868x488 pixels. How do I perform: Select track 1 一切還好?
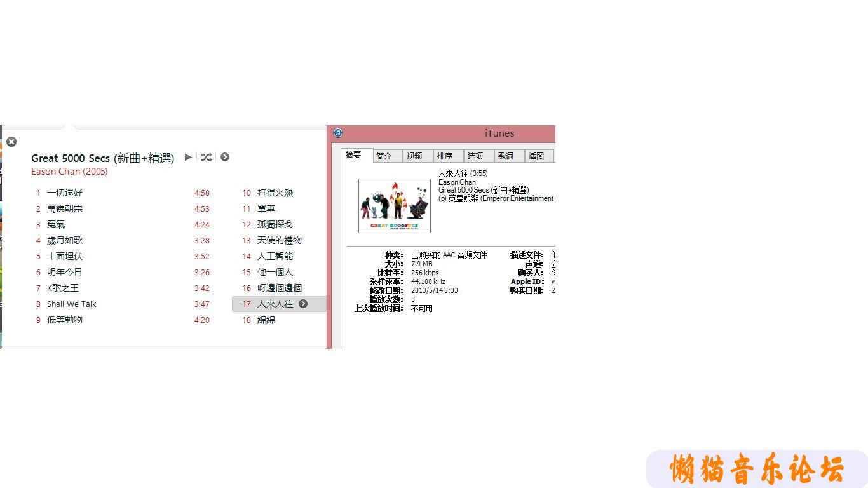[x=65, y=193]
